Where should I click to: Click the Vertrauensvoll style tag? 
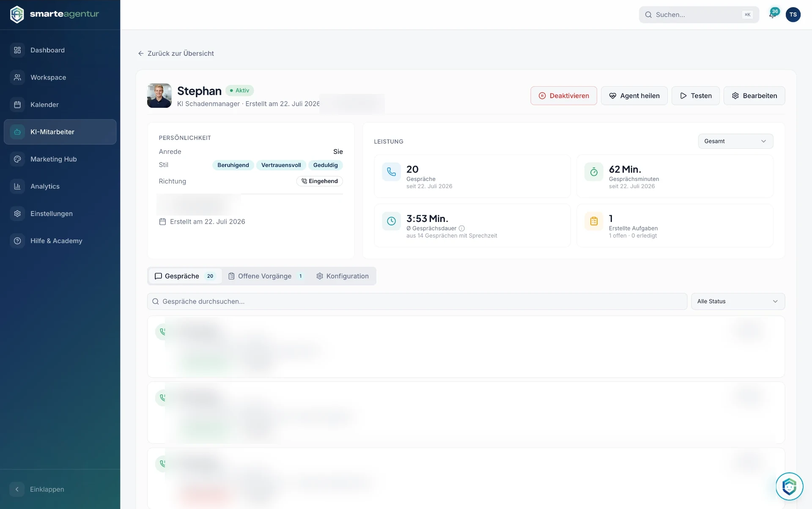click(281, 165)
